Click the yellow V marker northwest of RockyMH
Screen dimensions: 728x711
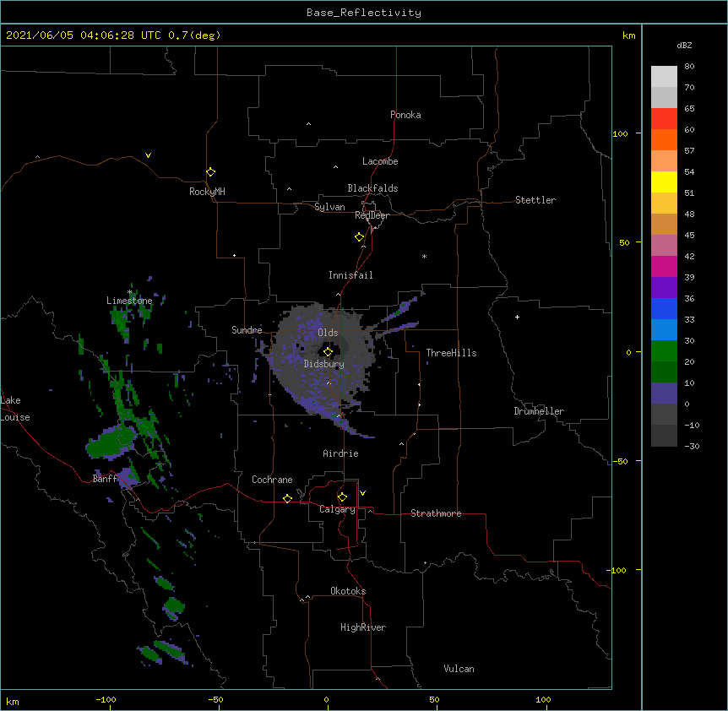click(x=148, y=155)
